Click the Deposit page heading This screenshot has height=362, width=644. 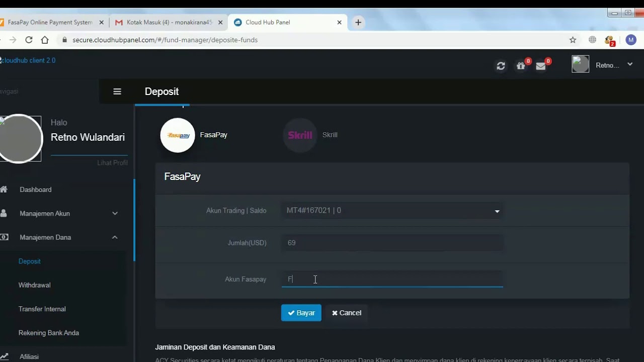coord(162,92)
